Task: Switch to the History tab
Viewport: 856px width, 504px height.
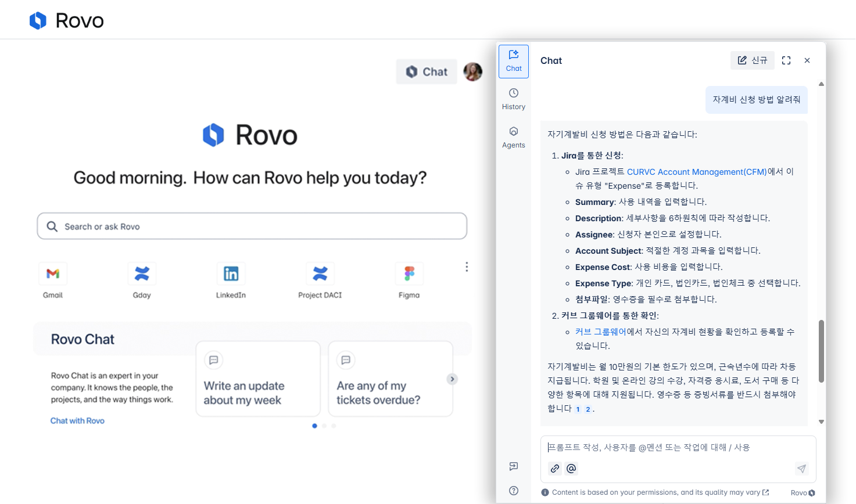Action: click(x=514, y=99)
